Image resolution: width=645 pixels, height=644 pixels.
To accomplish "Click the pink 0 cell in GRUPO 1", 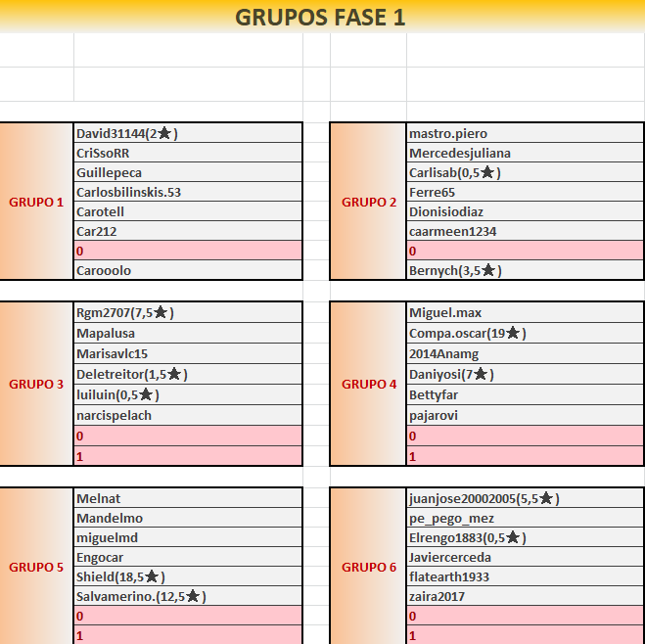I will [x=187, y=251].
